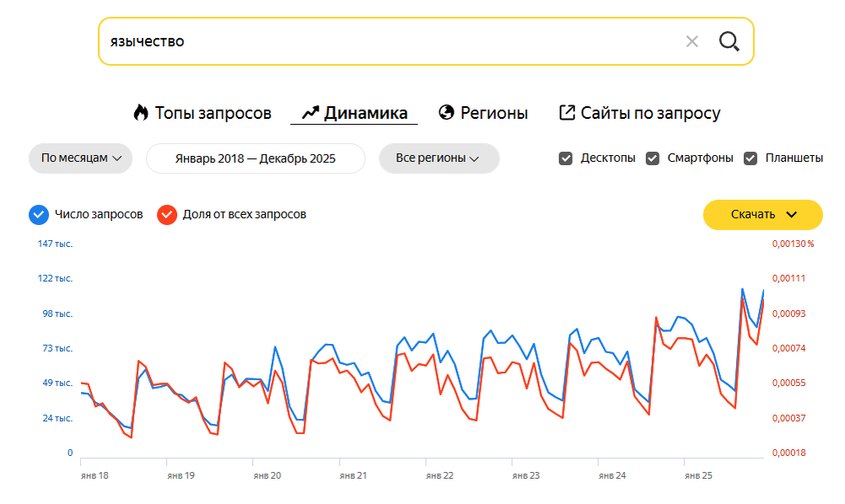Open the date range Январь 2018 — Декабрь 2025
The width and height of the screenshot is (845, 504).
coord(256,158)
